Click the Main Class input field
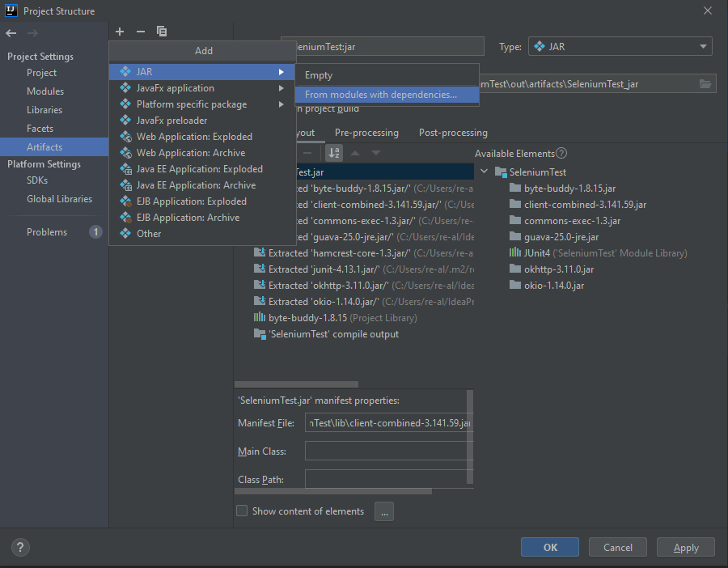 (x=388, y=451)
